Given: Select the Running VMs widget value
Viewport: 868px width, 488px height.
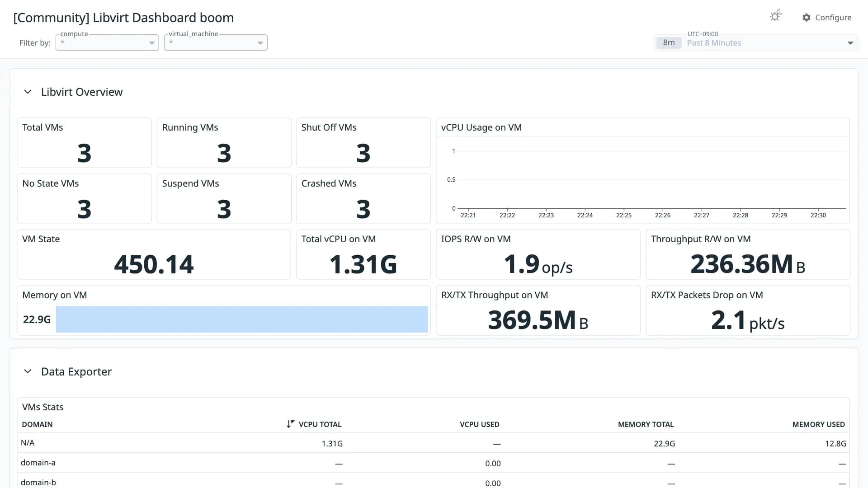Looking at the screenshot, I should pyautogui.click(x=224, y=153).
